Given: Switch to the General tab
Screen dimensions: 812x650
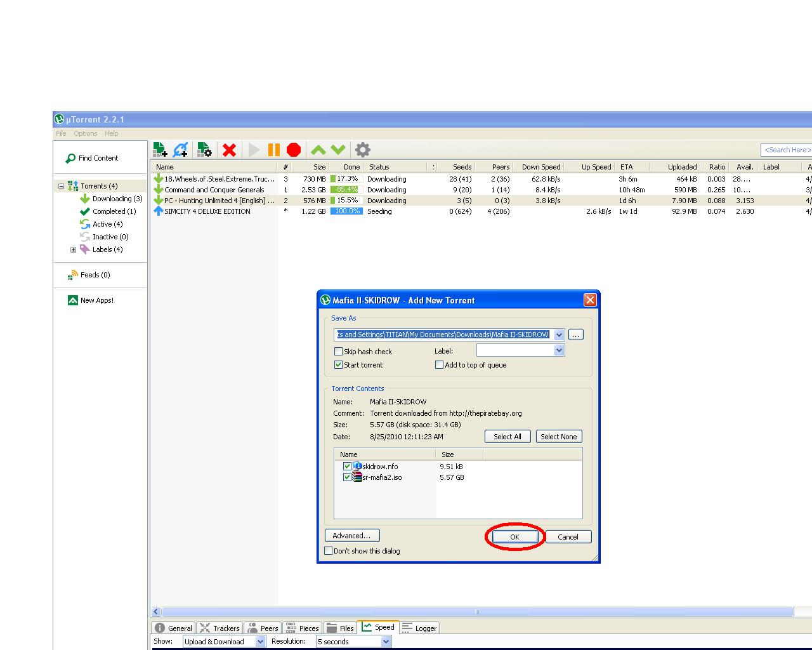Looking at the screenshot, I should click(x=173, y=628).
